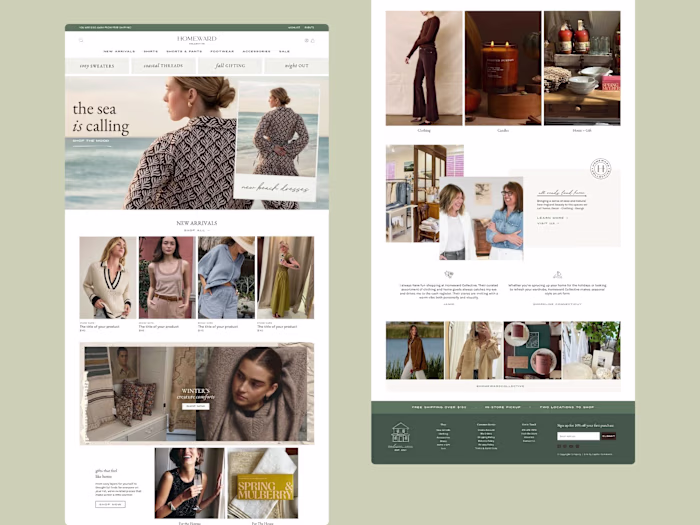Open the search magnifier icon in header
The width and height of the screenshot is (700, 525).
click(81, 40)
